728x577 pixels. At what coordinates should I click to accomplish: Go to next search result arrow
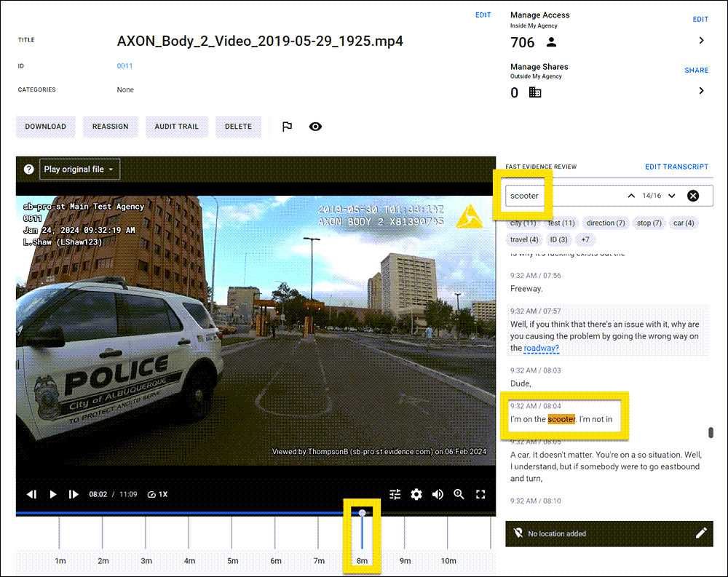pos(672,196)
